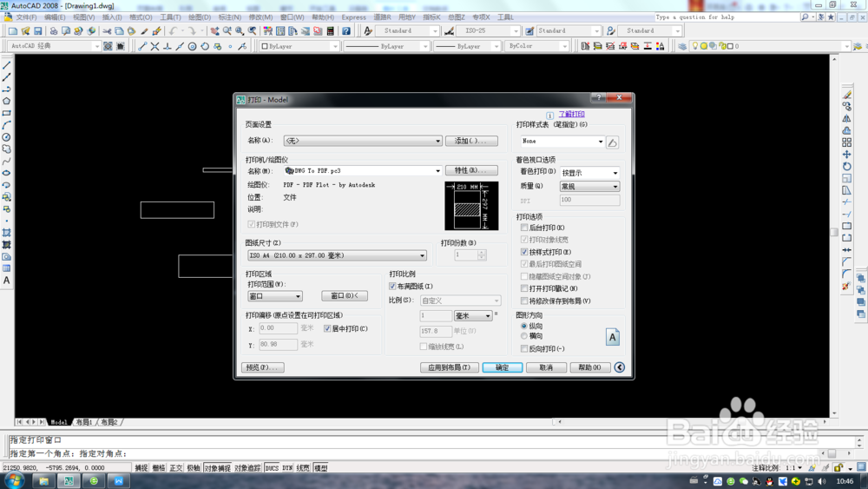This screenshot has height=489, width=868.
Task: Toggle Fit to paper checkbox
Action: [392, 287]
